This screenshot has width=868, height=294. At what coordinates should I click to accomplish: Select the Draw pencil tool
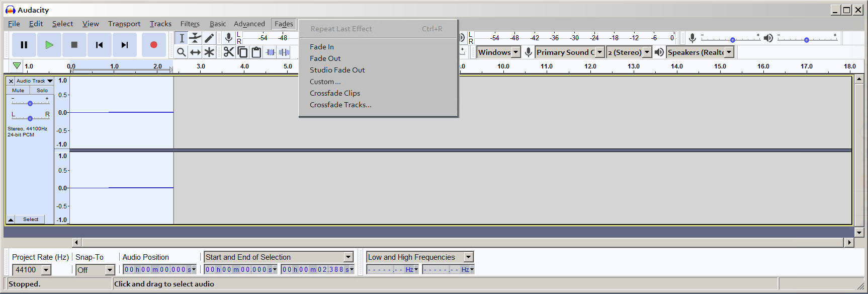click(209, 38)
